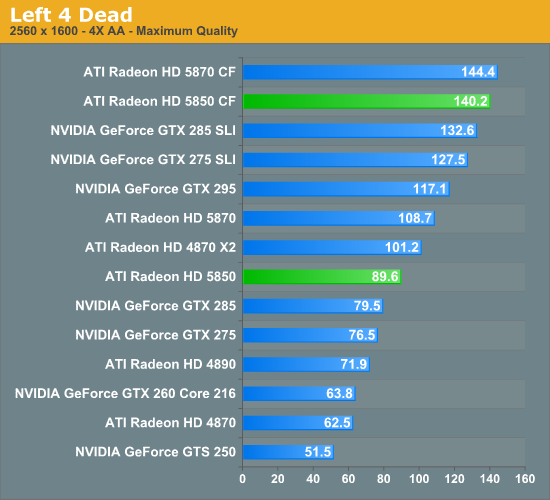550x500 pixels.
Task: Click the green 140.2 bar value
Action: point(471,101)
